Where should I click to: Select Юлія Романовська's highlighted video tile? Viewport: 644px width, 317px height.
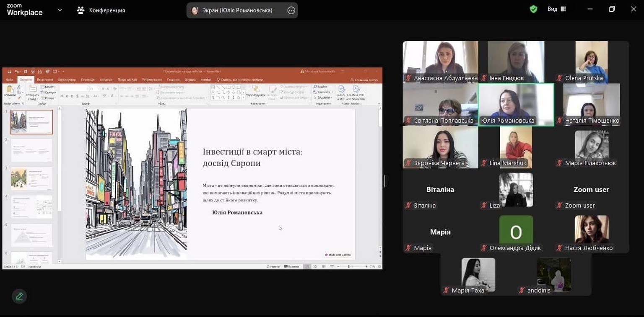coord(516,104)
